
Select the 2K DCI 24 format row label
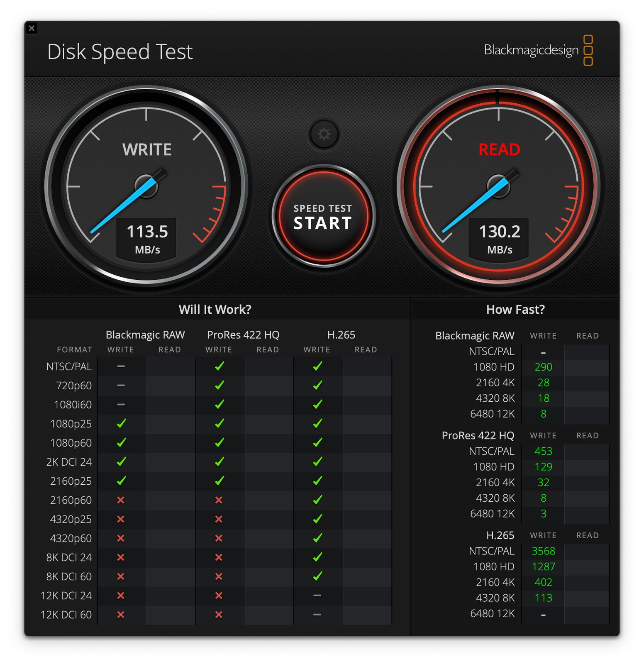click(69, 462)
